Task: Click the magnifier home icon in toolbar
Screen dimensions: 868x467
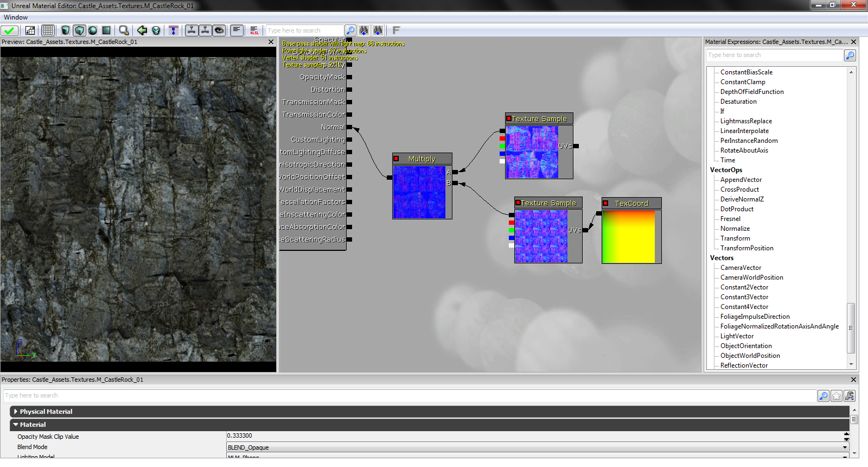Action: click(x=124, y=30)
